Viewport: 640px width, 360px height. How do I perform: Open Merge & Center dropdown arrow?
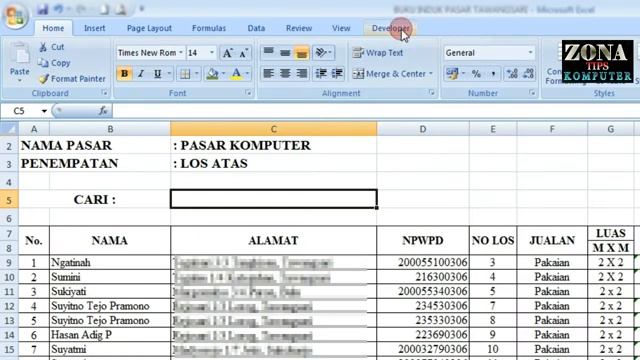point(431,74)
